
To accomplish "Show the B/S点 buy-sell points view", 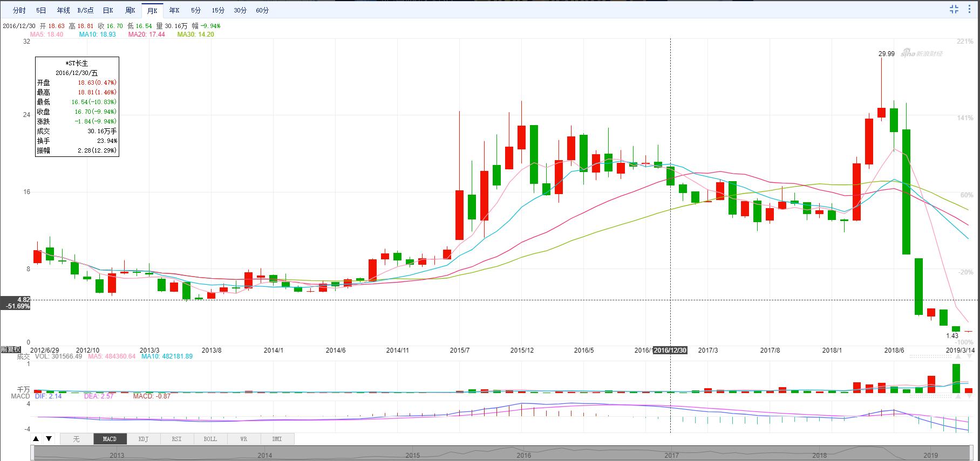I will (x=85, y=10).
